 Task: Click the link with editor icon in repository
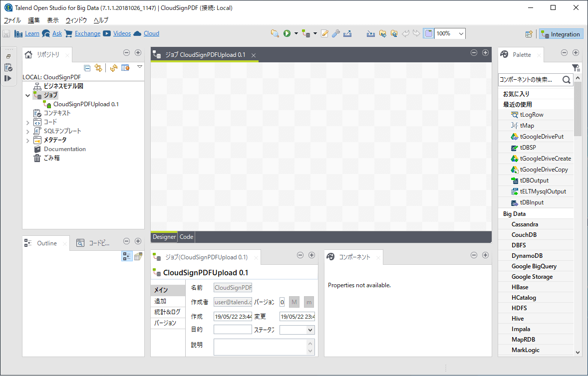[x=98, y=68]
